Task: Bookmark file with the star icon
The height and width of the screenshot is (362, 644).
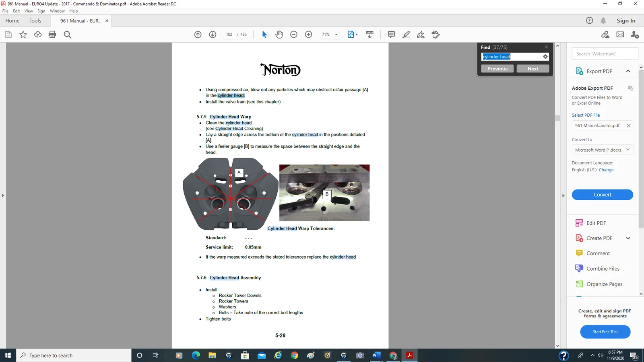Action: pyautogui.click(x=23, y=35)
